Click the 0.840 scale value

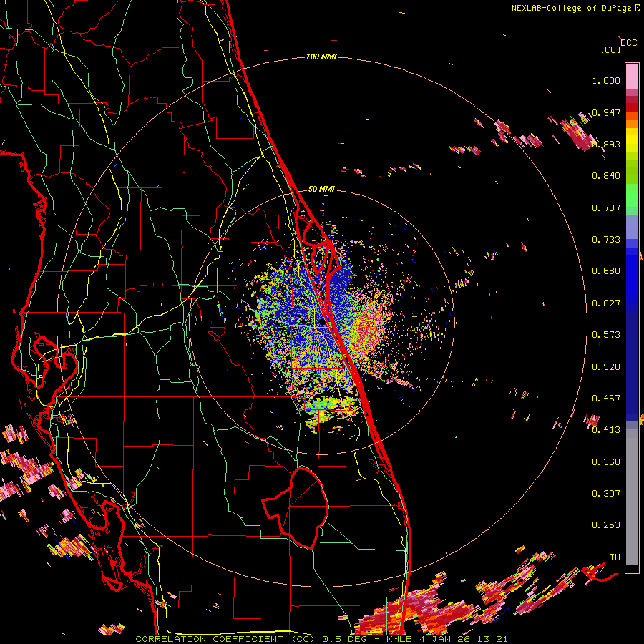(606, 176)
